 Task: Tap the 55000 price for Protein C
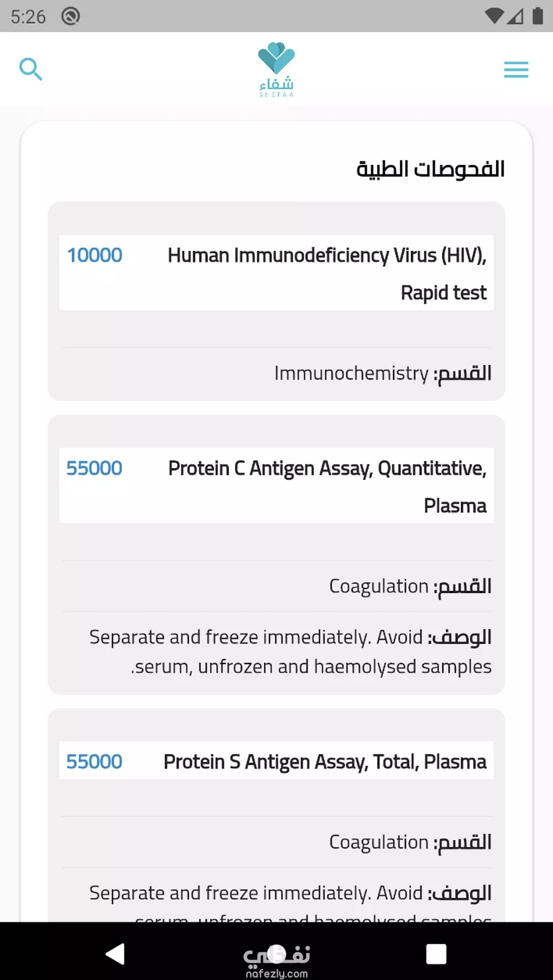(x=95, y=469)
